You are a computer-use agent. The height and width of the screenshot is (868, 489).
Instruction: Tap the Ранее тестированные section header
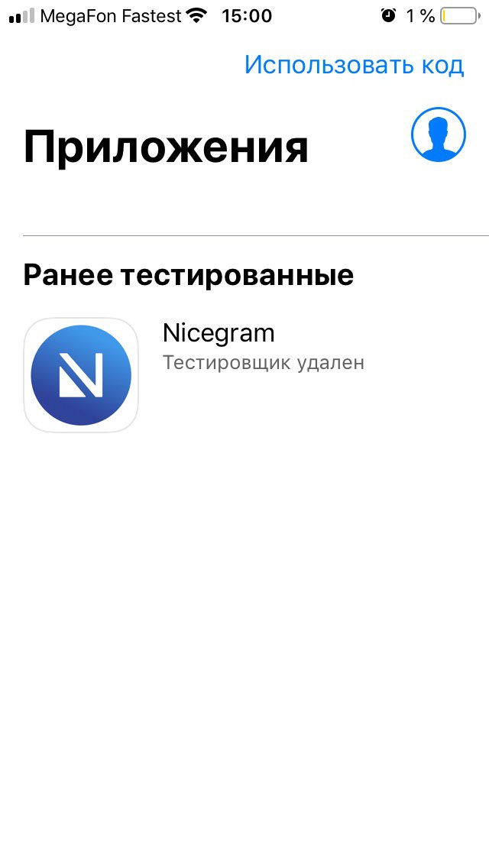point(188,274)
